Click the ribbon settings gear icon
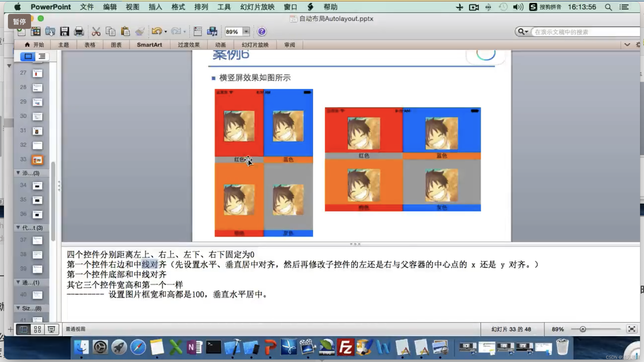The width and height of the screenshot is (644, 362). pos(638,45)
